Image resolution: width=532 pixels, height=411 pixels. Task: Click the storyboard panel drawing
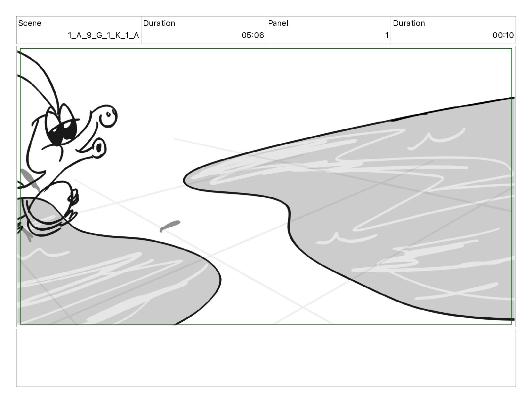tap(266, 186)
